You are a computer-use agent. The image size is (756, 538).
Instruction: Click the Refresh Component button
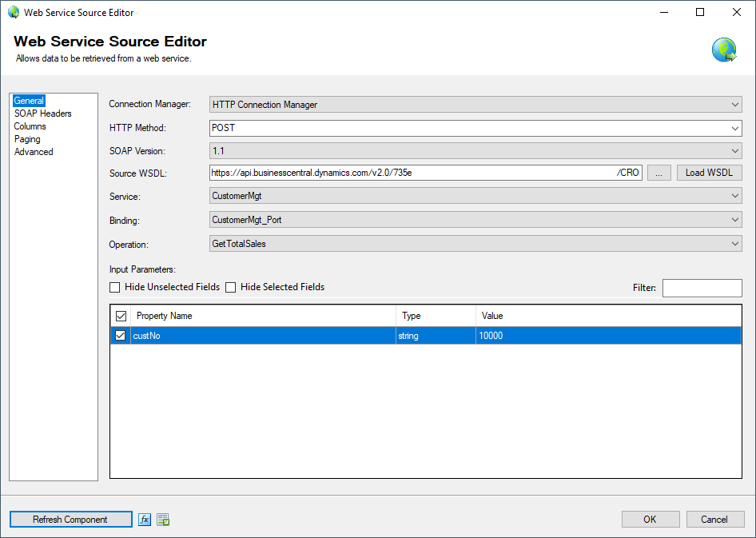click(x=70, y=519)
